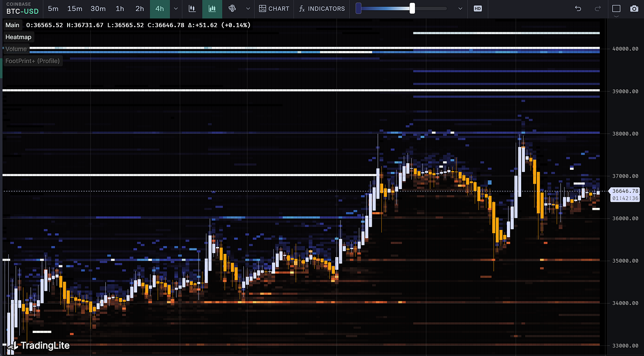Toggle the FootPrint+ (Profile) indicator label
This screenshot has width=644, height=356.
pos(32,61)
